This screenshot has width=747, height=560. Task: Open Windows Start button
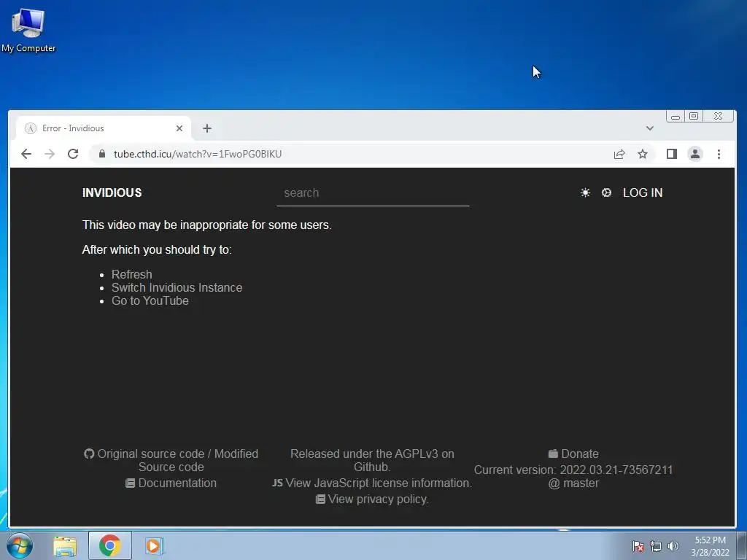click(x=20, y=545)
